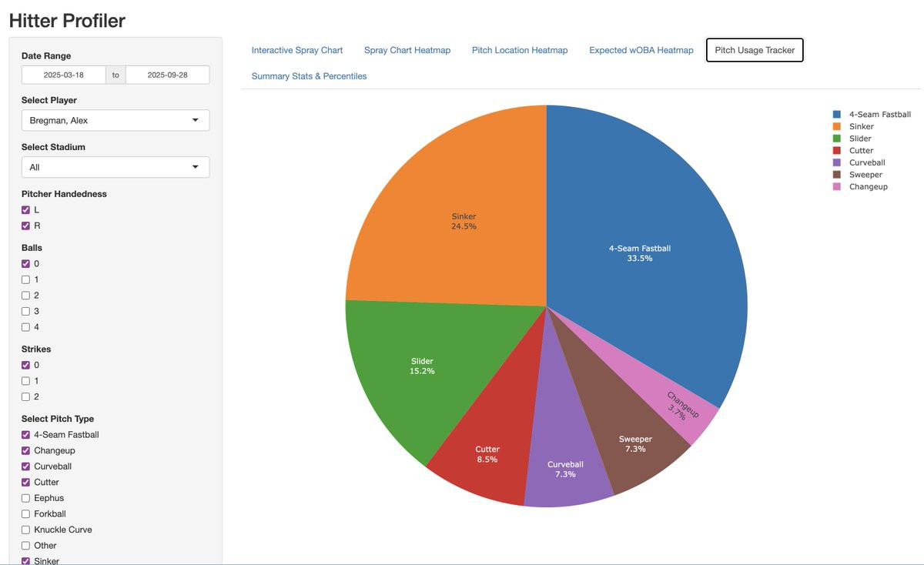Toggle Slider green legend swatch
Viewport: 924px width, 565px height.
(x=837, y=139)
